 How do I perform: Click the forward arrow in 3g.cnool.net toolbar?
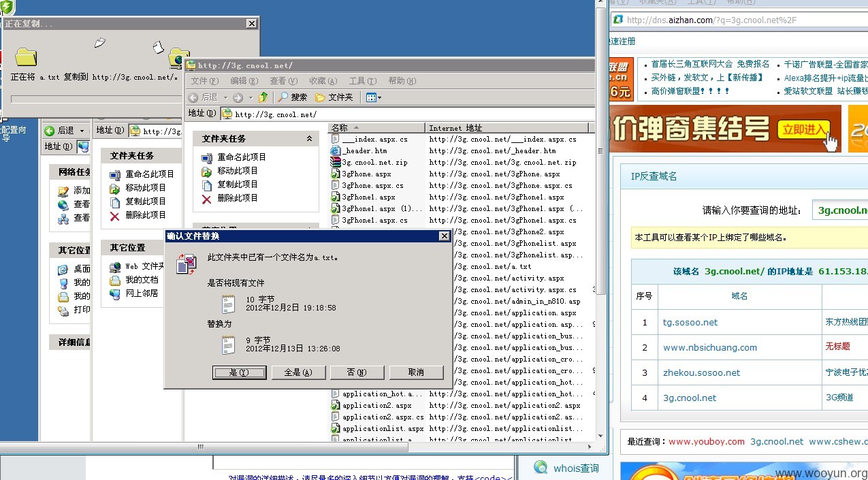point(238,97)
